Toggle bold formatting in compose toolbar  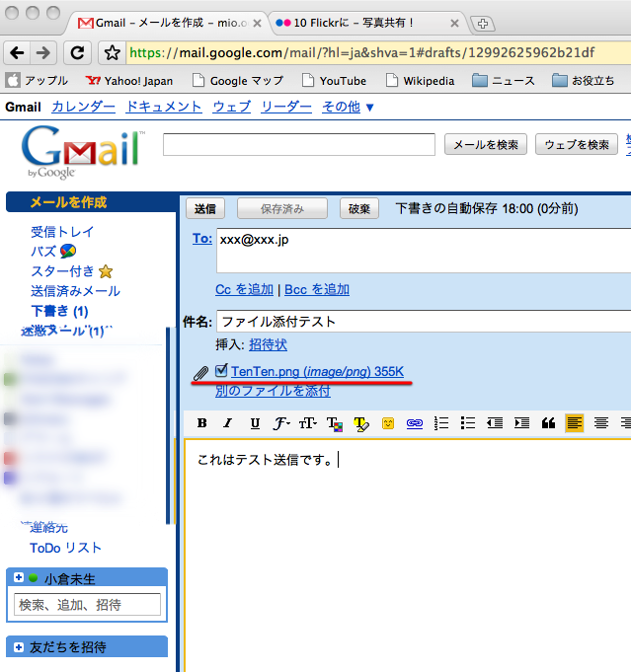point(202,423)
